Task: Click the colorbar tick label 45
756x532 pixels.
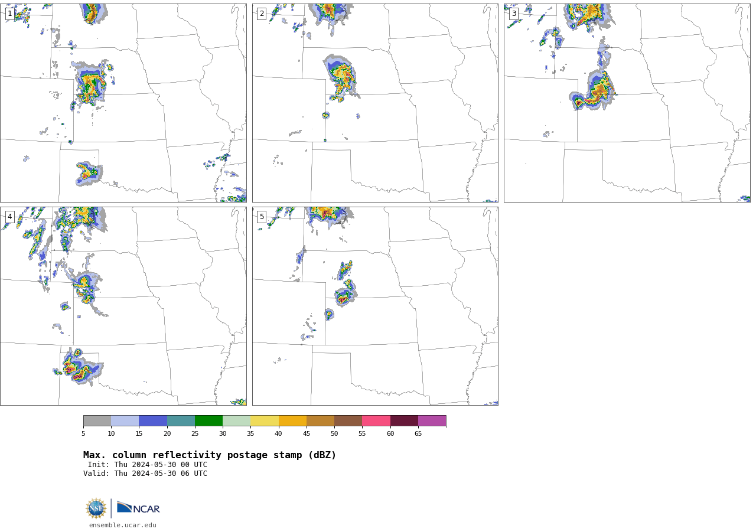Action: click(307, 434)
